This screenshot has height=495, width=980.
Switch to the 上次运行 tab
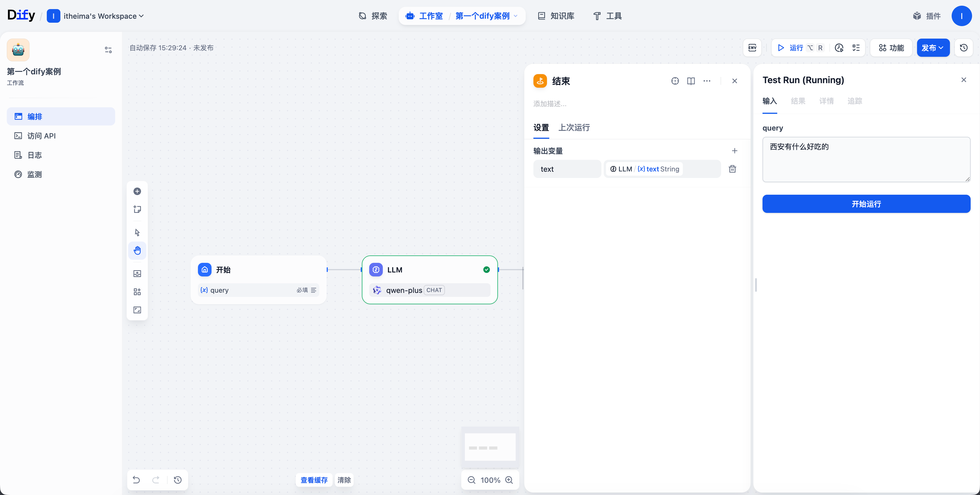tap(574, 127)
